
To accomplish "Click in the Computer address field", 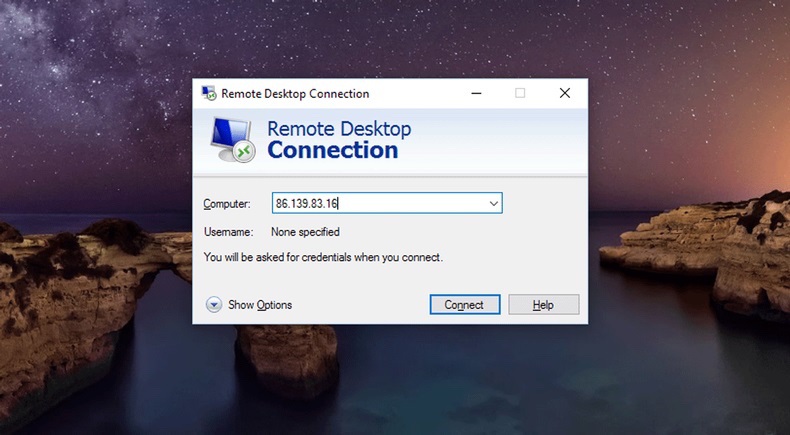I will pyautogui.click(x=387, y=203).
